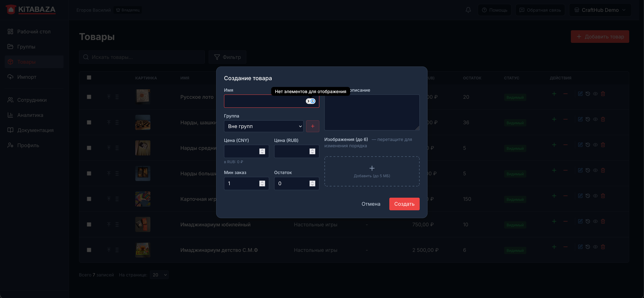Click the red plus button next to Группа
Viewport: 644px width, 298px height.
click(313, 126)
